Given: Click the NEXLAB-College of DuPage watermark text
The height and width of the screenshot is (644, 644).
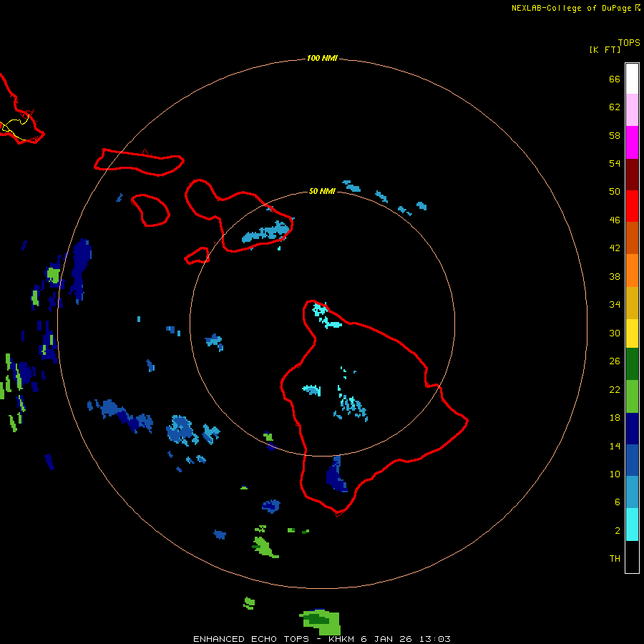Looking at the screenshot, I should point(576,8).
